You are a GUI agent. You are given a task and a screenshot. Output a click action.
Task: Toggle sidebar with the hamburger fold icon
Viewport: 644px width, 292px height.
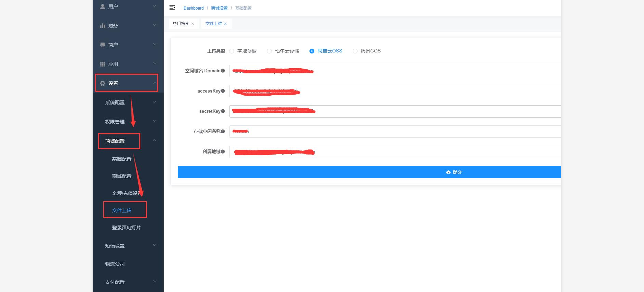tap(172, 8)
